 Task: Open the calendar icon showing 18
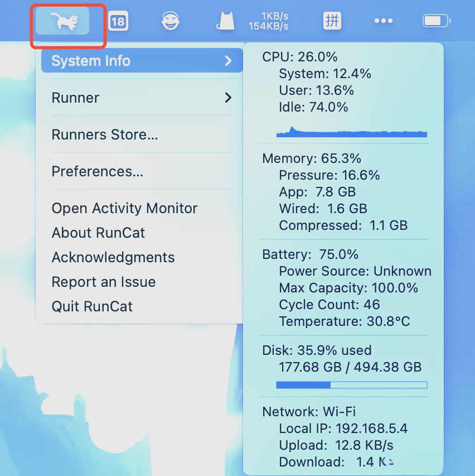click(118, 21)
